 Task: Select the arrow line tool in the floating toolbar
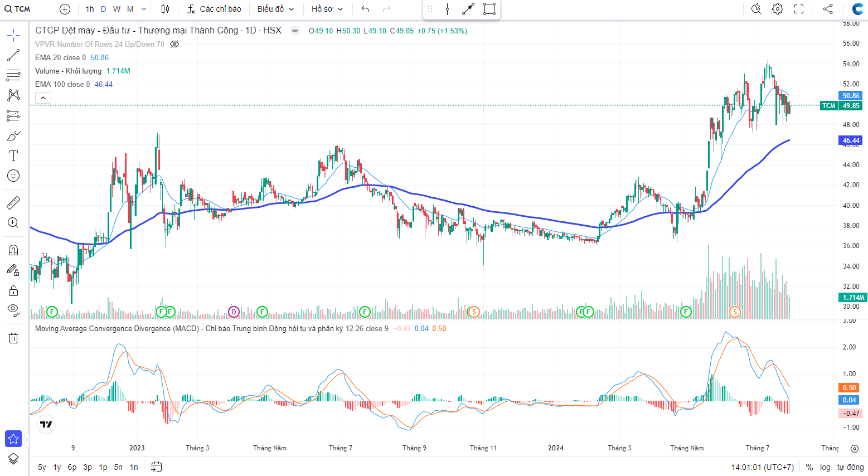(x=468, y=9)
